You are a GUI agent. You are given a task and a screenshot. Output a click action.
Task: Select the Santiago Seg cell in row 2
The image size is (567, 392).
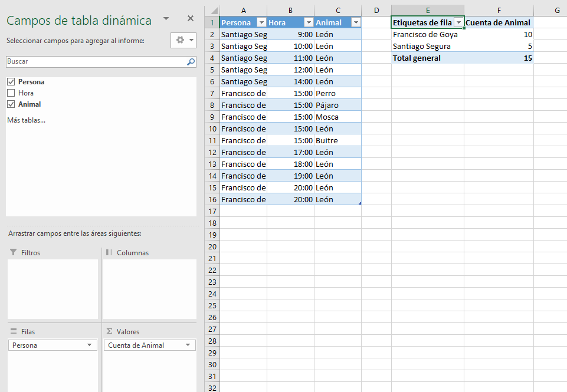click(243, 34)
